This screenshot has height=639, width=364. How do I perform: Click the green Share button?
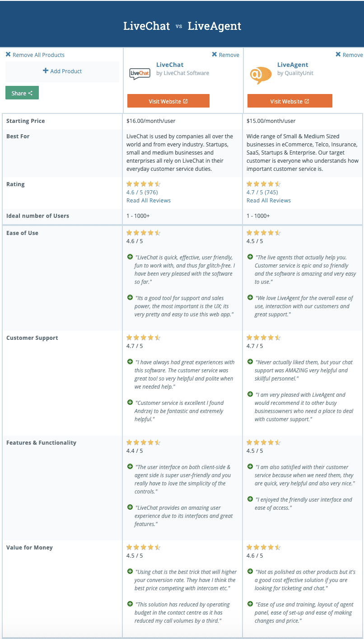point(22,93)
